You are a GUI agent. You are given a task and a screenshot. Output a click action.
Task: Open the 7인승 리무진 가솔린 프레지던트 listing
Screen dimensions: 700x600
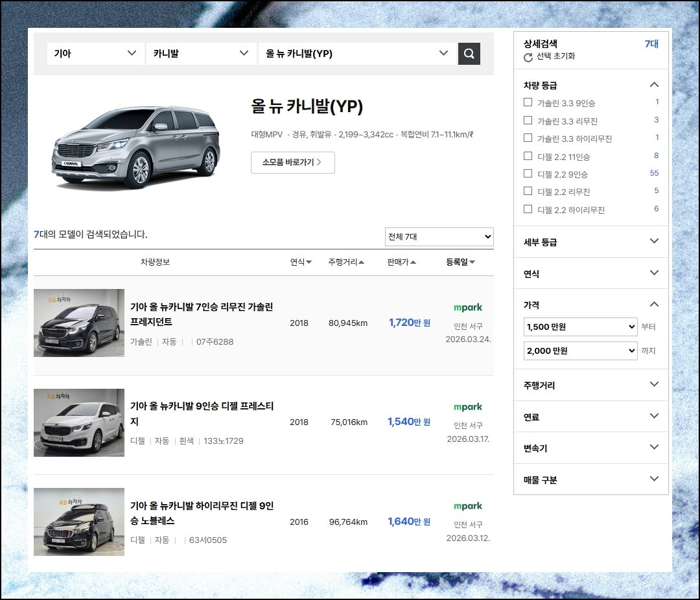tap(202, 314)
